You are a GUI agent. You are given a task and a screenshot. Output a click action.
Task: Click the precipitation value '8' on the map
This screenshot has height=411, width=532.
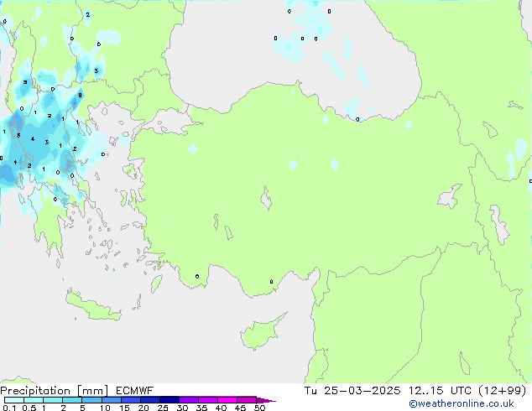(x=80, y=96)
